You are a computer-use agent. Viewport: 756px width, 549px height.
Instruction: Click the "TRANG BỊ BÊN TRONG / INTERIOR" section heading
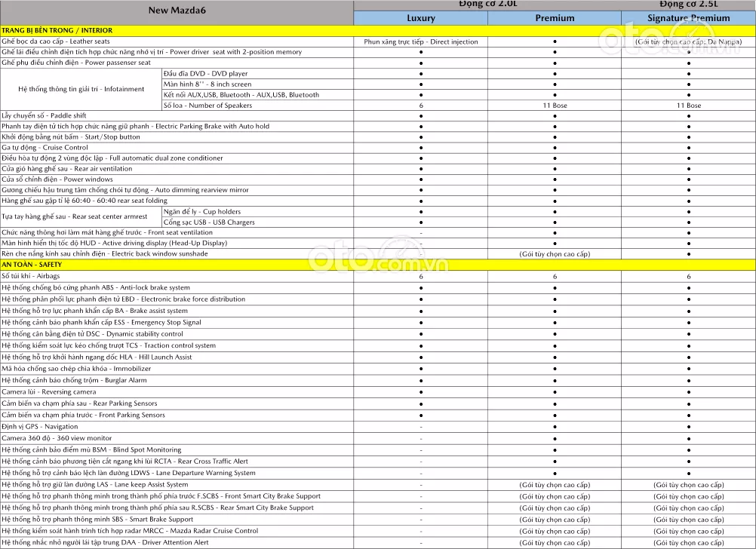[57, 30]
